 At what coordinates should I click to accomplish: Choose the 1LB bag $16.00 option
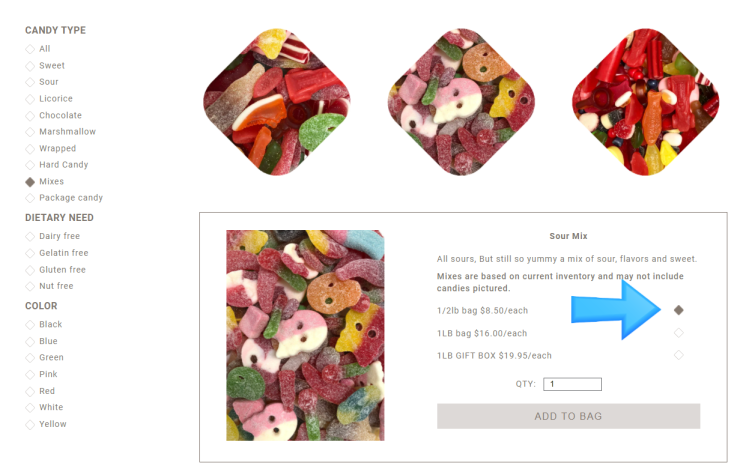click(679, 333)
